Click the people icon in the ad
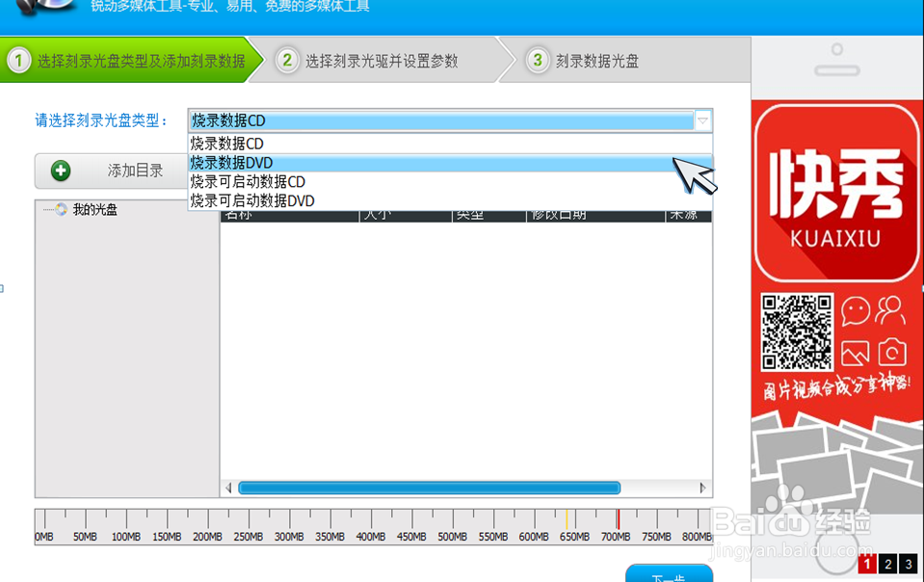 click(x=890, y=310)
